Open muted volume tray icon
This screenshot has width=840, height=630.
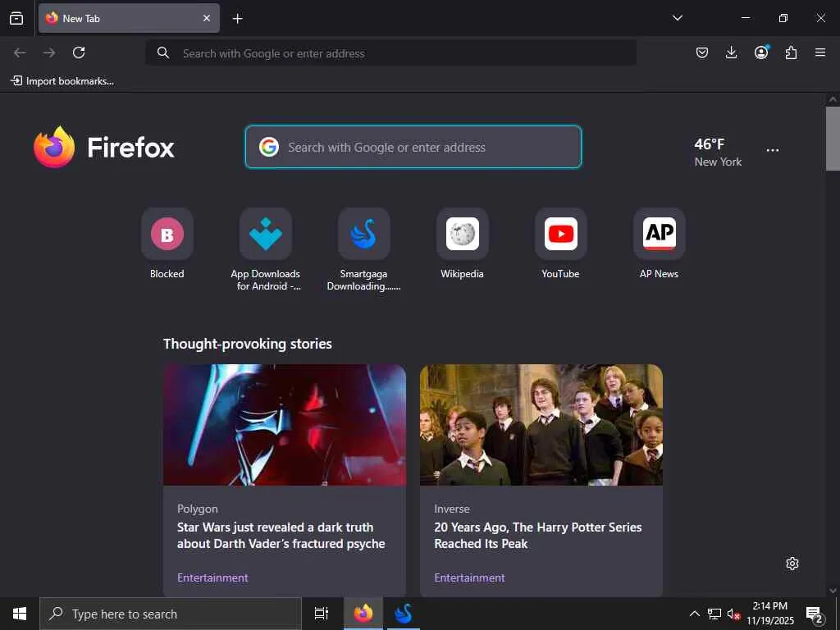click(733, 614)
